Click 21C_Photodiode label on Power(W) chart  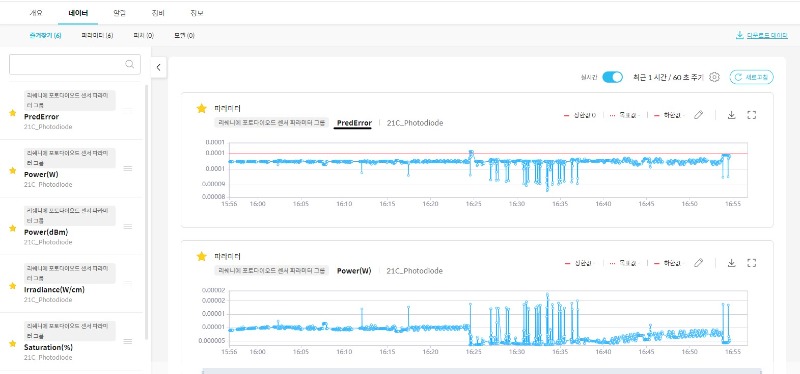click(x=415, y=271)
